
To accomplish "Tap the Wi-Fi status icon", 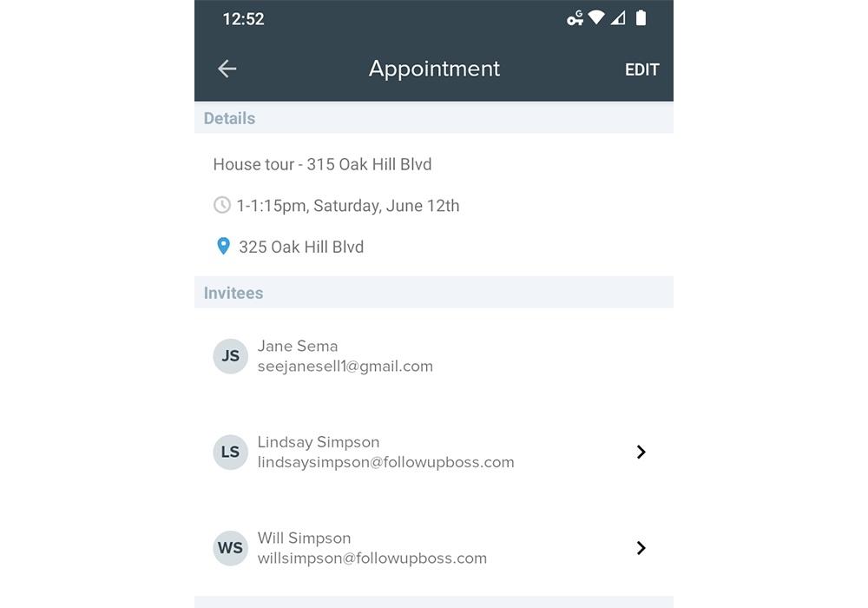I will tap(596, 17).
